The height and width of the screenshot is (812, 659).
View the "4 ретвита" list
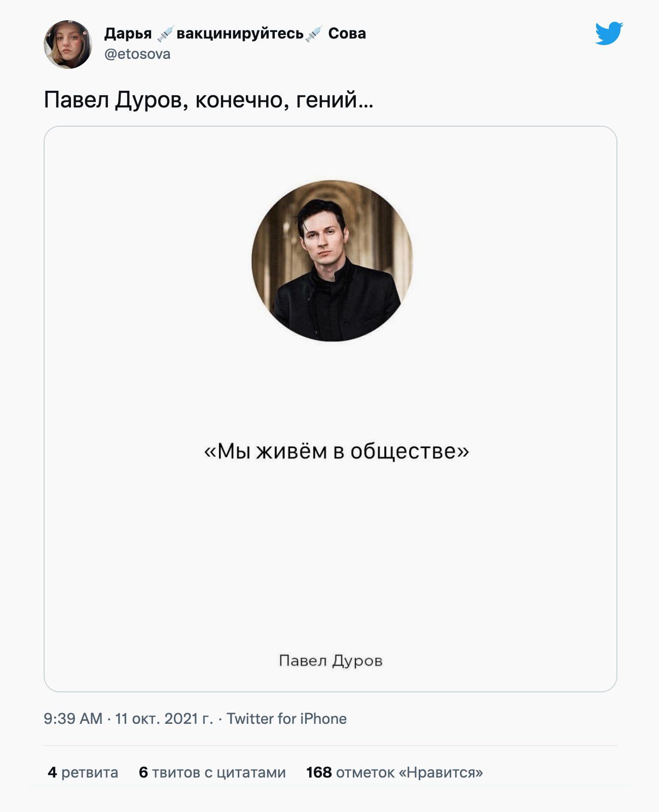point(83,772)
